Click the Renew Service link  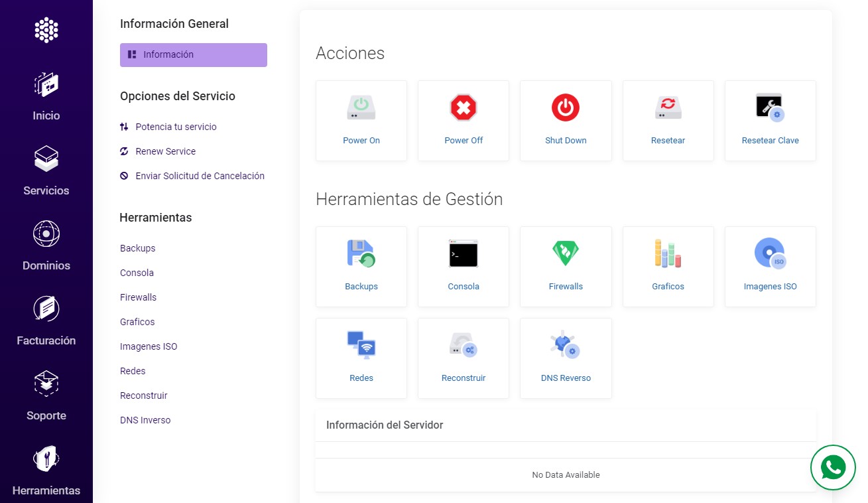click(x=165, y=151)
